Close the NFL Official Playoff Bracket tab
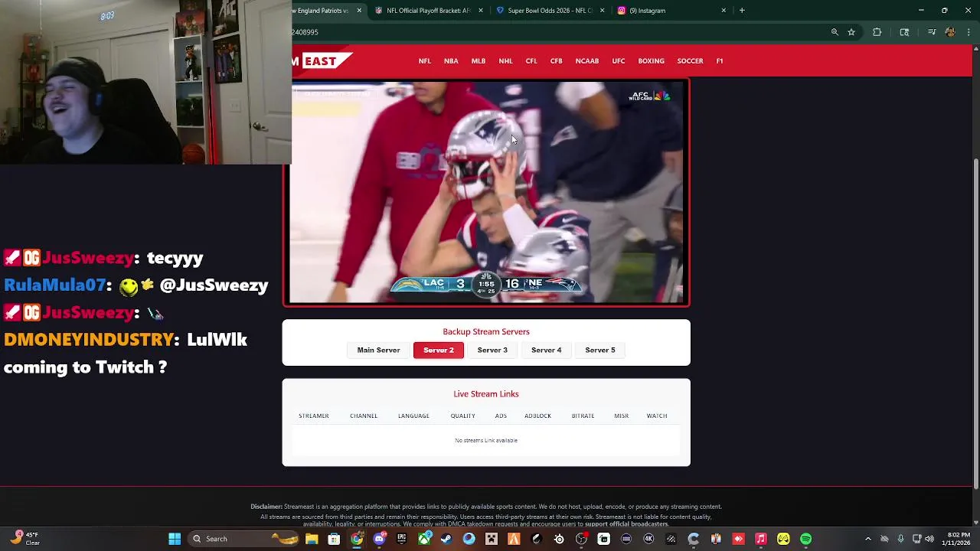The height and width of the screenshot is (551, 980). coord(481,11)
